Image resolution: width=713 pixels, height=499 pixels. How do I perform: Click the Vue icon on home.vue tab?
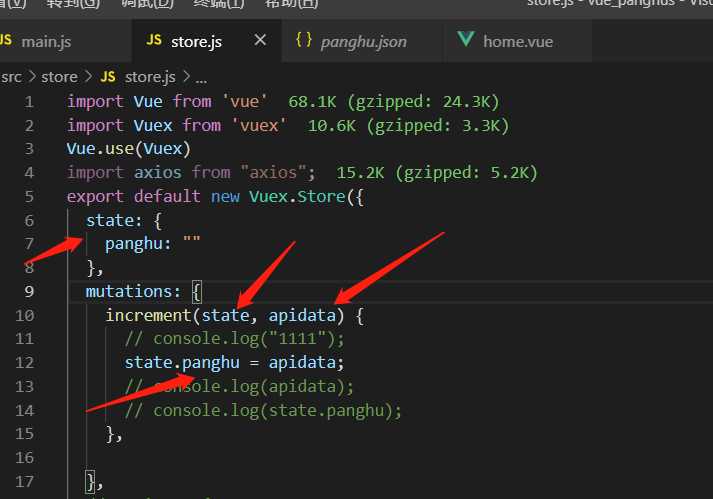pos(466,40)
